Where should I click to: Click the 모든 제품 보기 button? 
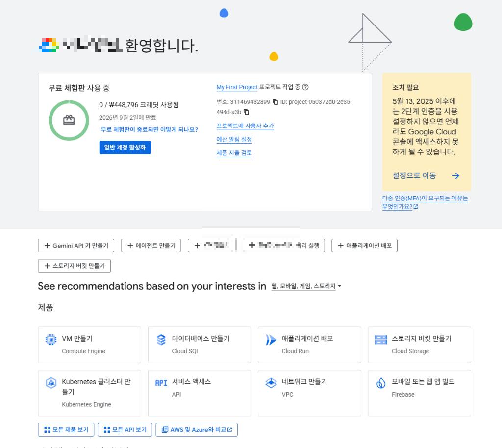tap(66, 430)
